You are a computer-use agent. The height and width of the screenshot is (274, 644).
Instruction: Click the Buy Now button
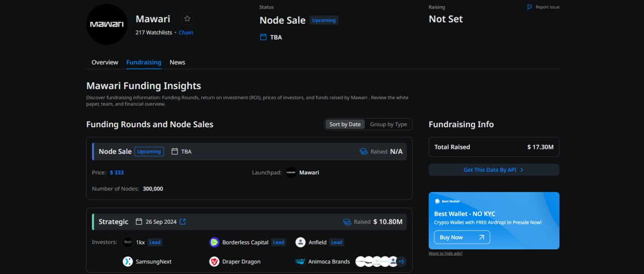(x=462, y=237)
